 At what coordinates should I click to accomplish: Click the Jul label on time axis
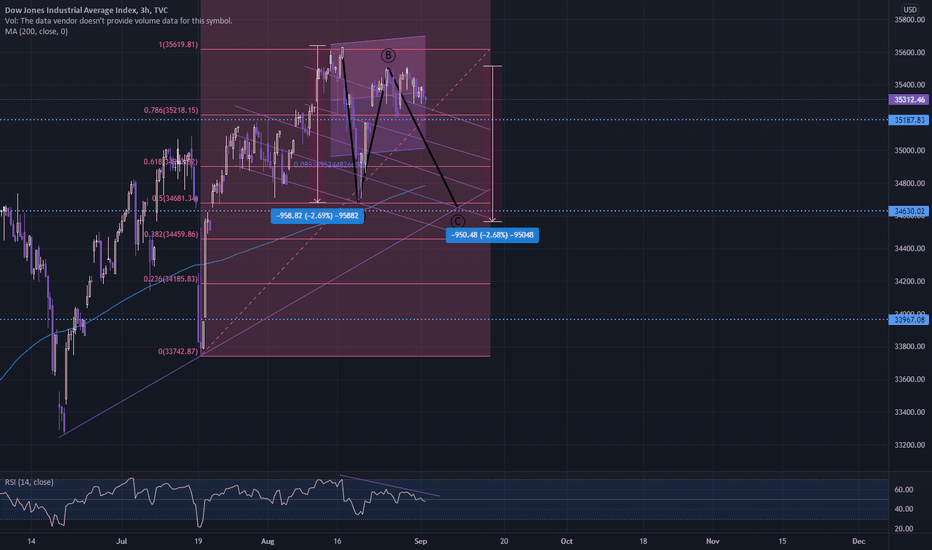click(122, 542)
